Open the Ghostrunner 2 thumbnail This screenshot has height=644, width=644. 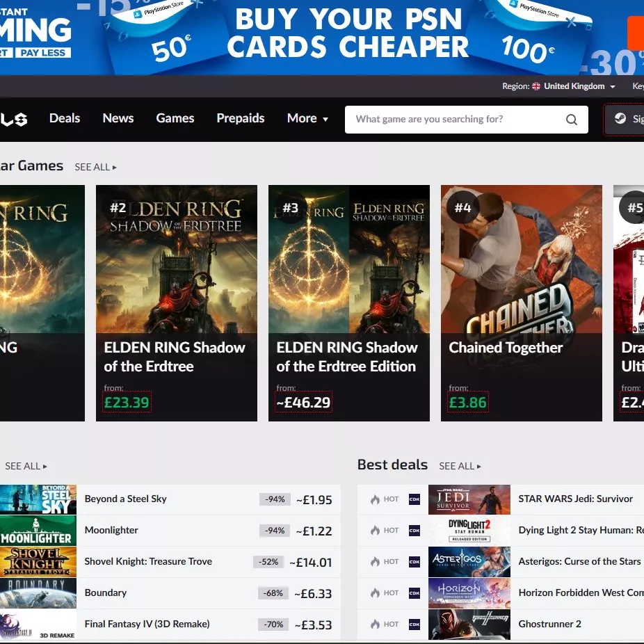click(x=469, y=625)
